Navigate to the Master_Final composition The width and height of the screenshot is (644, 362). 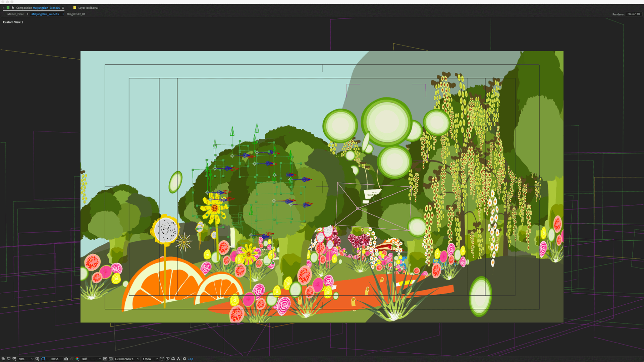(x=15, y=14)
